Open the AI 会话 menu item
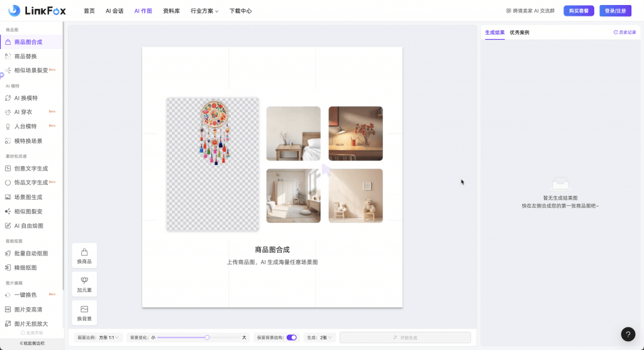Screen dimensions: 644x350 pos(114,11)
